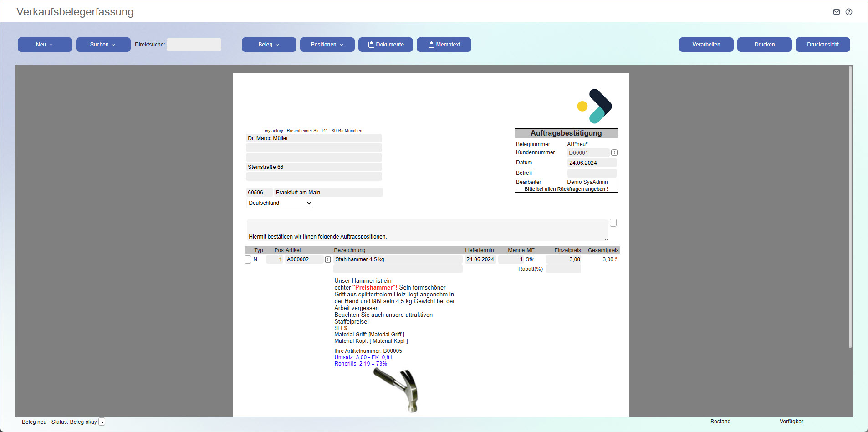Click the empty Betreff field

(592, 173)
